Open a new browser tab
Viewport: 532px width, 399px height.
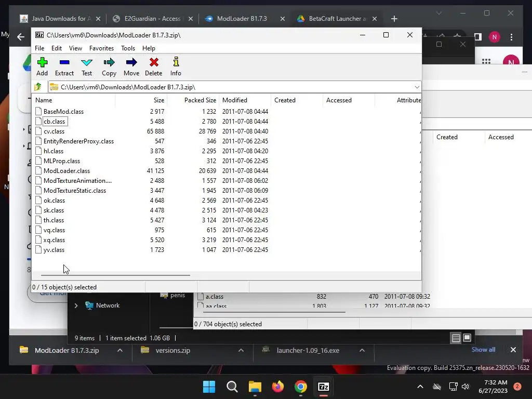pos(394,19)
